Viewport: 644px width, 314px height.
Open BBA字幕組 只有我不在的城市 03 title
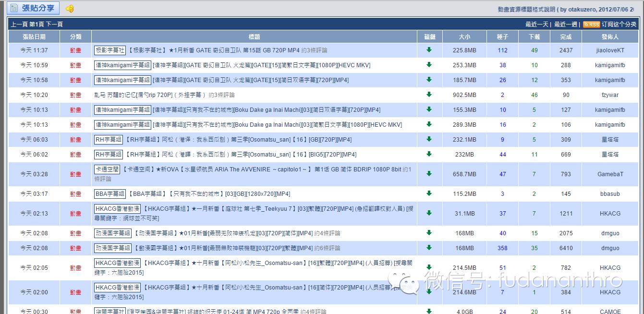click(209, 194)
